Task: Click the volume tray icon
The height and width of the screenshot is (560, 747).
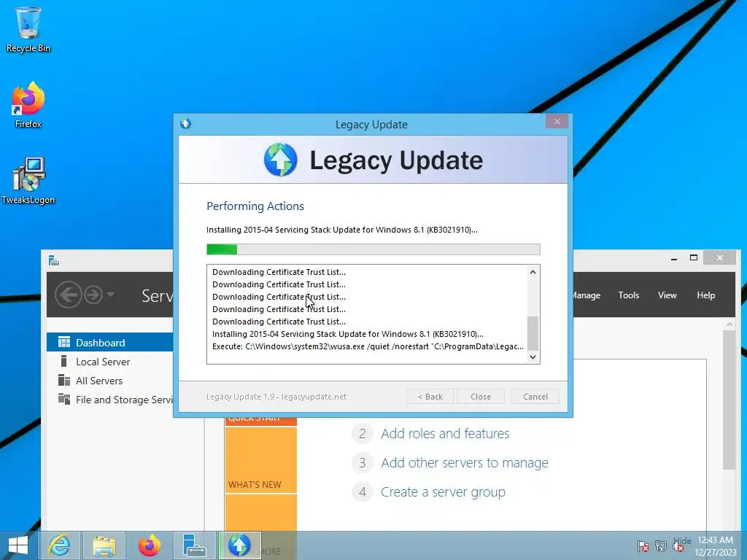Action: 678,546
